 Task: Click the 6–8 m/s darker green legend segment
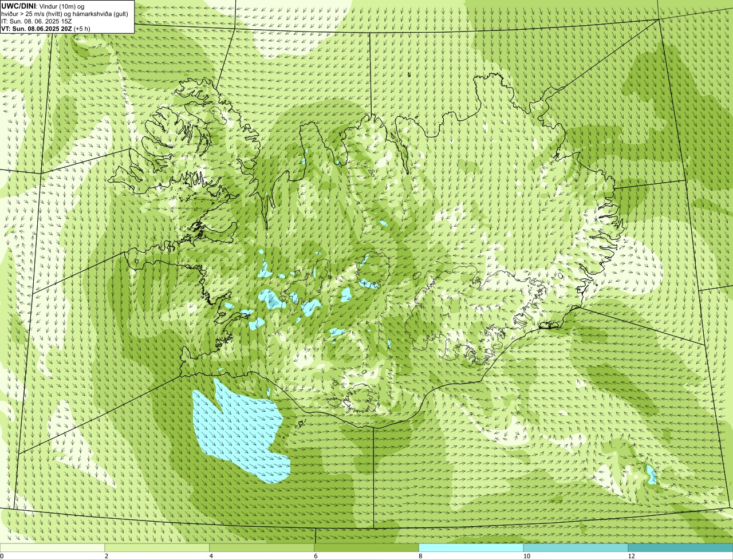[x=366, y=547]
